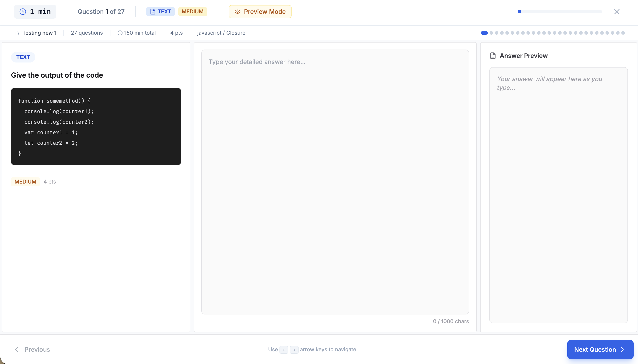Select the last question progress dot
638x364 pixels.
click(623, 33)
